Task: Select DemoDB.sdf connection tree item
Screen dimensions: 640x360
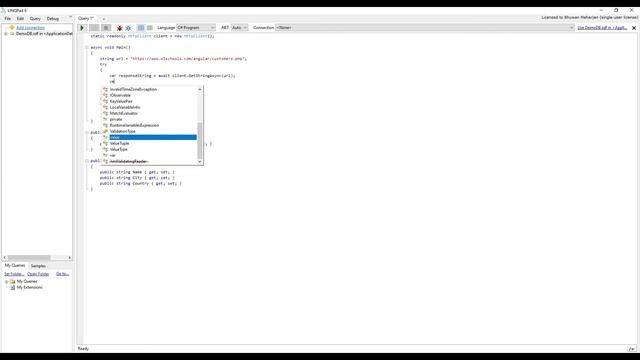Action: (x=44, y=34)
